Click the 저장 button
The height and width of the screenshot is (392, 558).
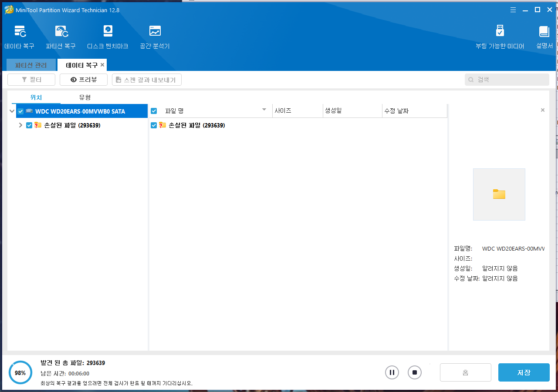tap(524, 372)
